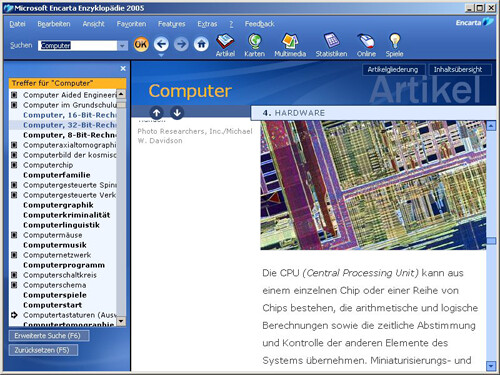The height and width of the screenshot is (375, 500).
Task: Select Computerstart result
Action: tap(52, 305)
